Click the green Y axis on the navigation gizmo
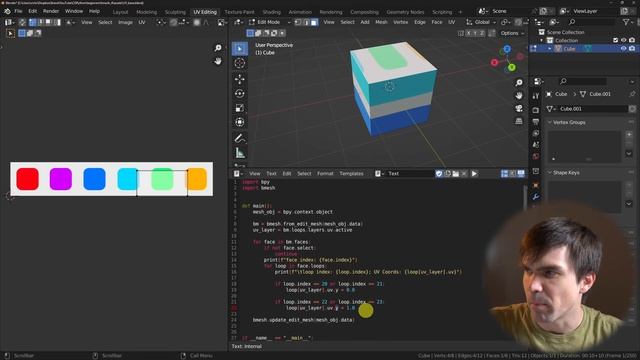640x360 pixels. click(511, 67)
